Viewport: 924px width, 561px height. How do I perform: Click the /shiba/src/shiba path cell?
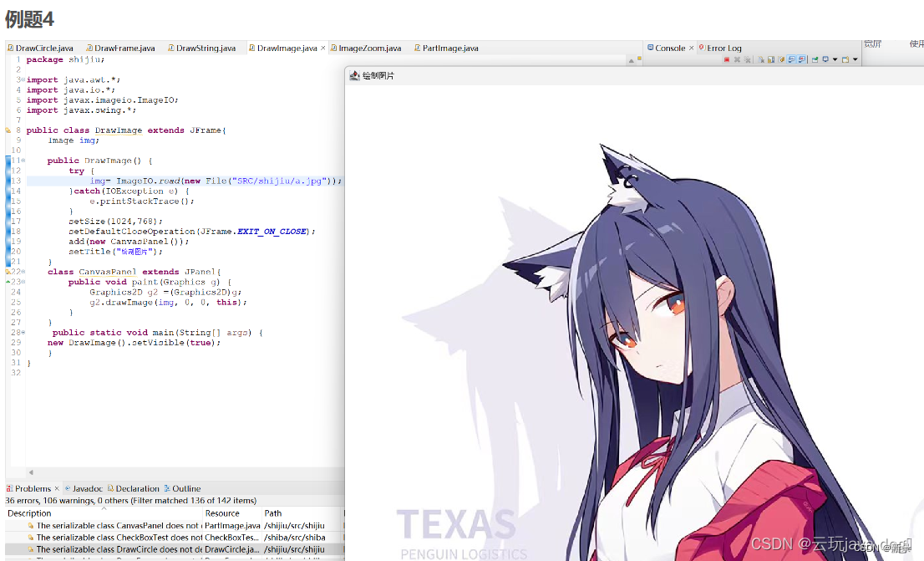295,538
